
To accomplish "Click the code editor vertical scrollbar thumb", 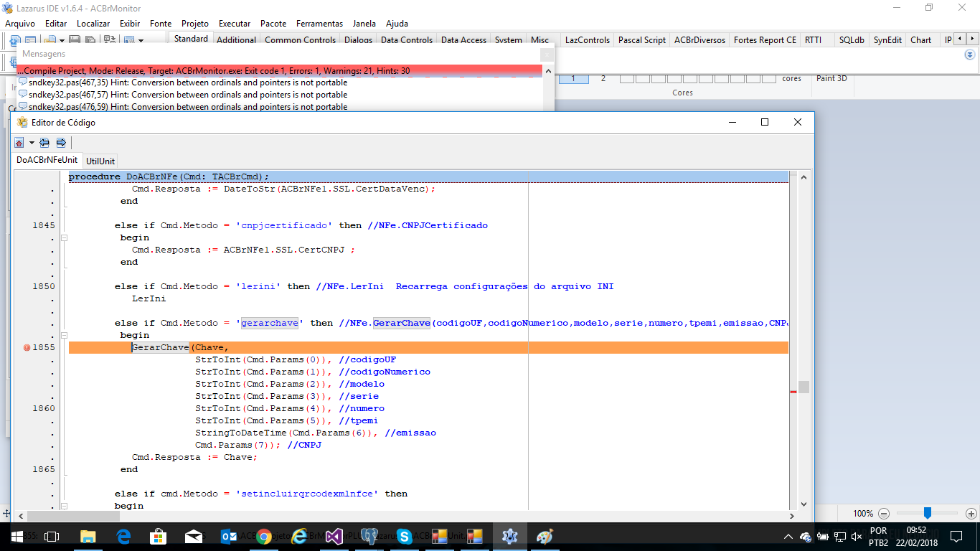I will (804, 387).
